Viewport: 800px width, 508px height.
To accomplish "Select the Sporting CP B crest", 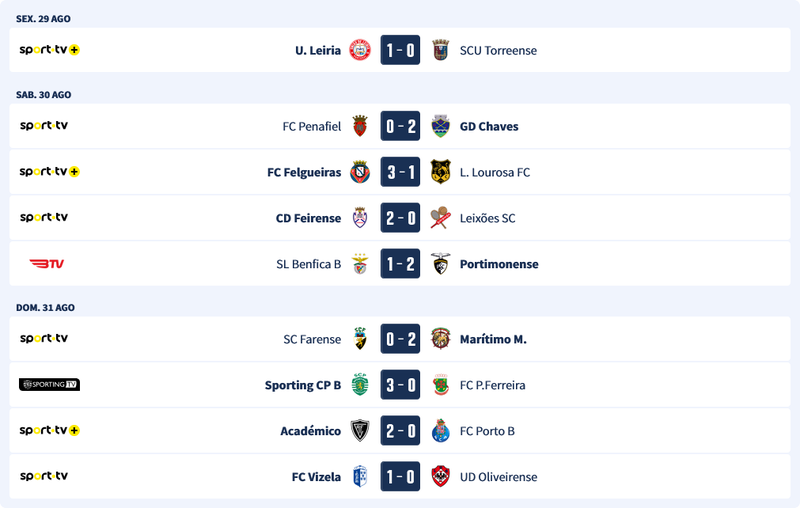I will coord(360,385).
